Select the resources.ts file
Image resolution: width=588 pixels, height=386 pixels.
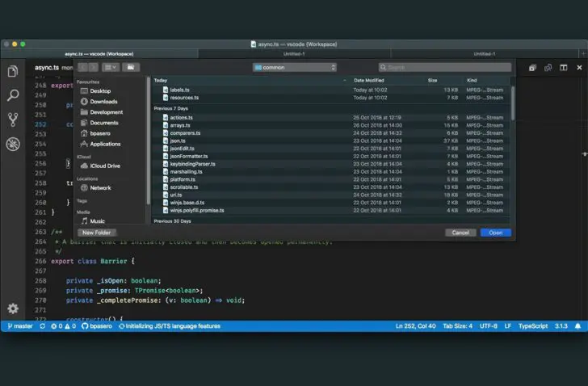coord(331,98)
